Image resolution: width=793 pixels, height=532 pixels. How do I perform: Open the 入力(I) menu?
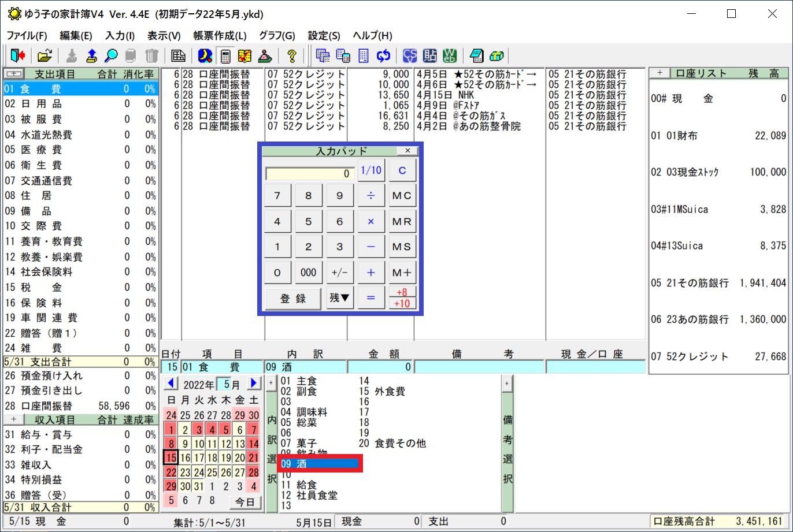click(x=120, y=35)
